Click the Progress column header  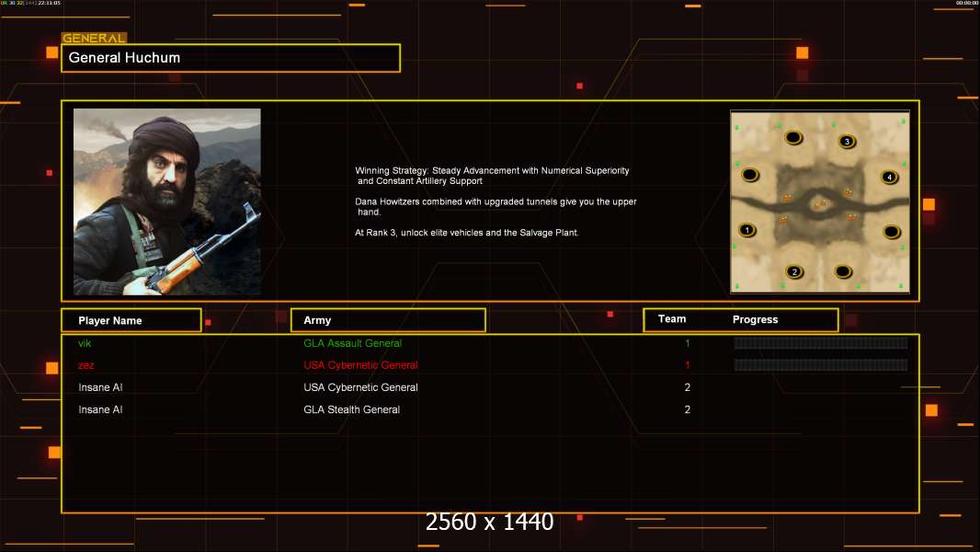click(x=755, y=319)
